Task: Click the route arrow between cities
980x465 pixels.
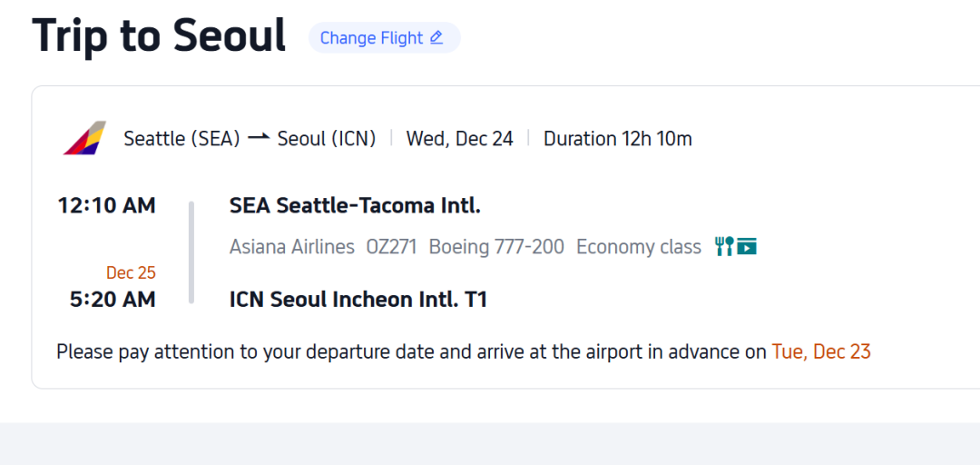Action: coord(259,137)
